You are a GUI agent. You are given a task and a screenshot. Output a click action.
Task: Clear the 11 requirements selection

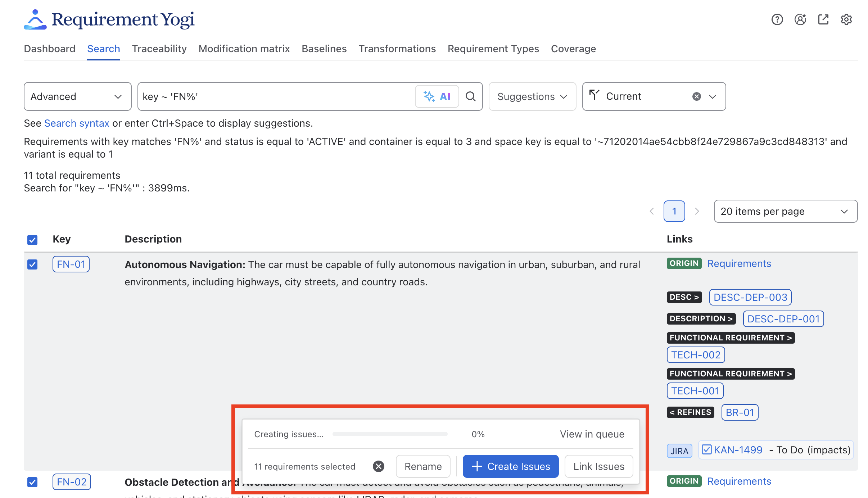click(x=378, y=466)
